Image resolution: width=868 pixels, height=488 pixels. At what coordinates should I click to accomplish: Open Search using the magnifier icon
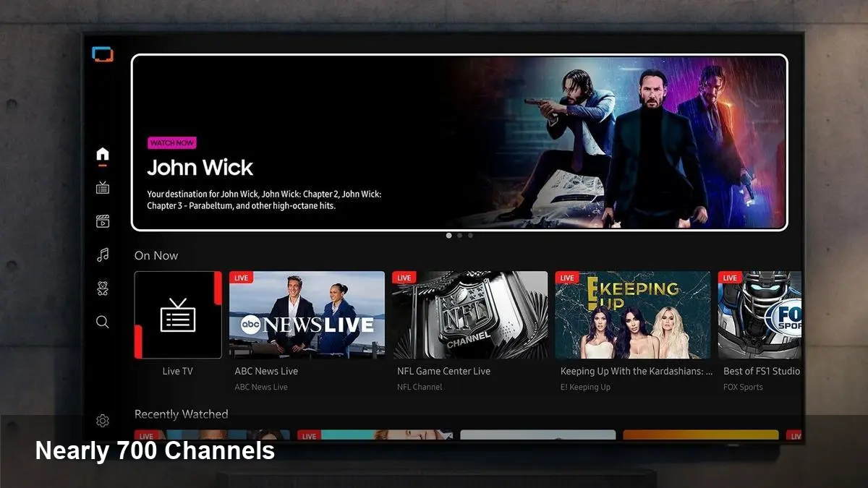102,322
